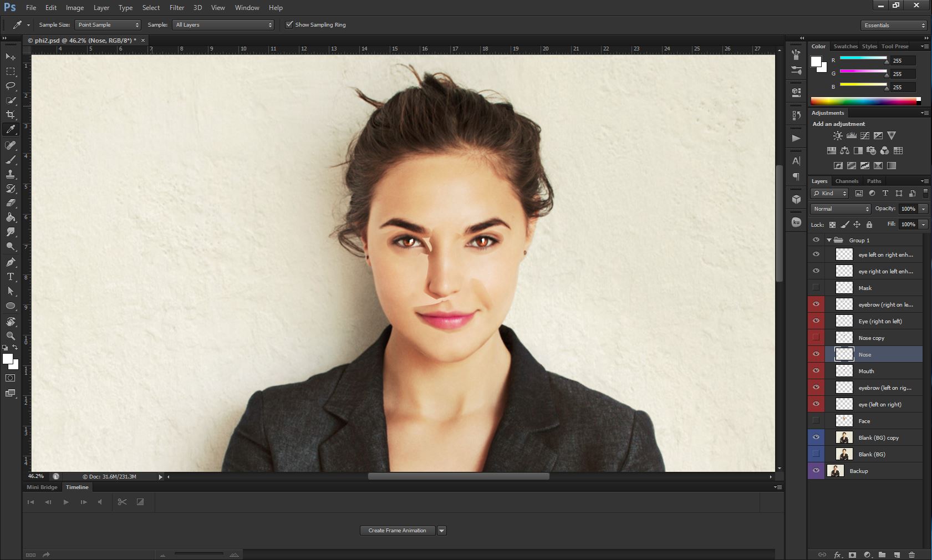Show the Nose copy layer

pyautogui.click(x=816, y=337)
